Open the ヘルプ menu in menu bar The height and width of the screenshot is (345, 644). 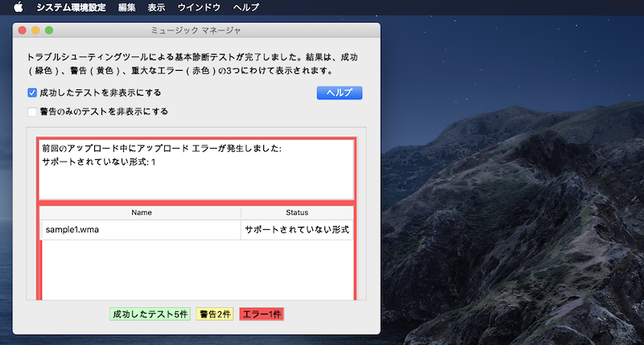[246, 7]
